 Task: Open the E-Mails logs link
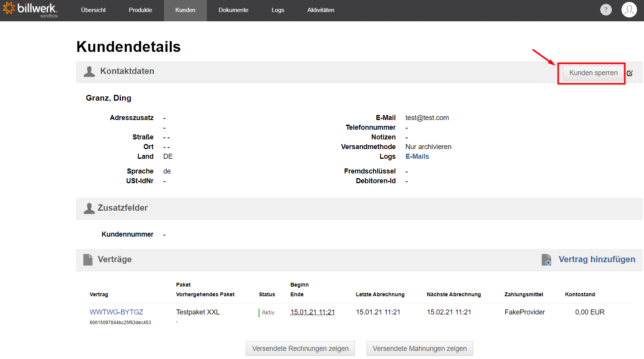(x=417, y=156)
